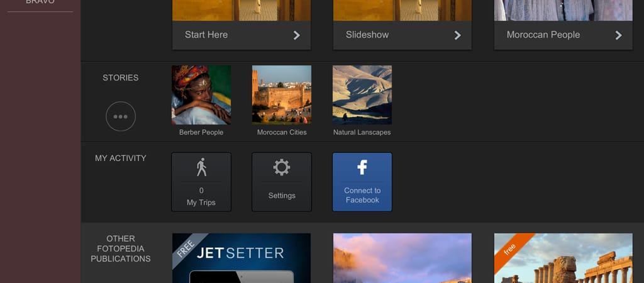644x283 pixels.
Task: Click the Connect to Facebook text
Action: pos(362,195)
